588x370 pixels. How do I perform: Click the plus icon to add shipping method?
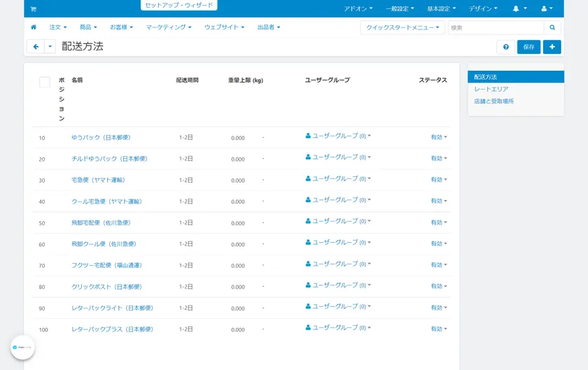(552, 47)
